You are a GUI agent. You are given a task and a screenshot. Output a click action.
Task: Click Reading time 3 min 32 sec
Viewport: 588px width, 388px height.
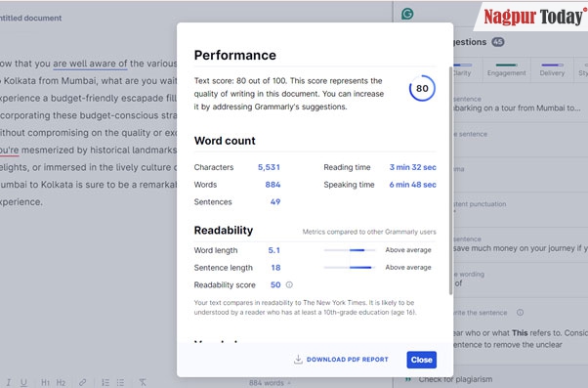click(412, 167)
